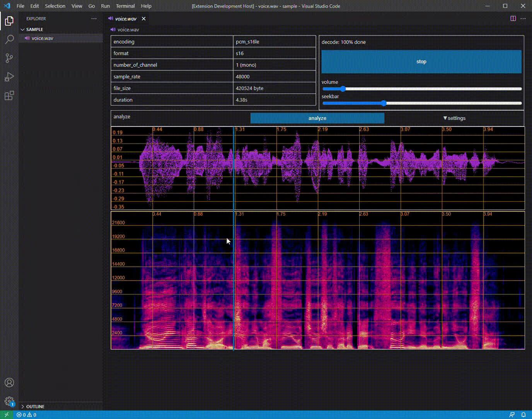Open the Search view icon

coord(9,39)
